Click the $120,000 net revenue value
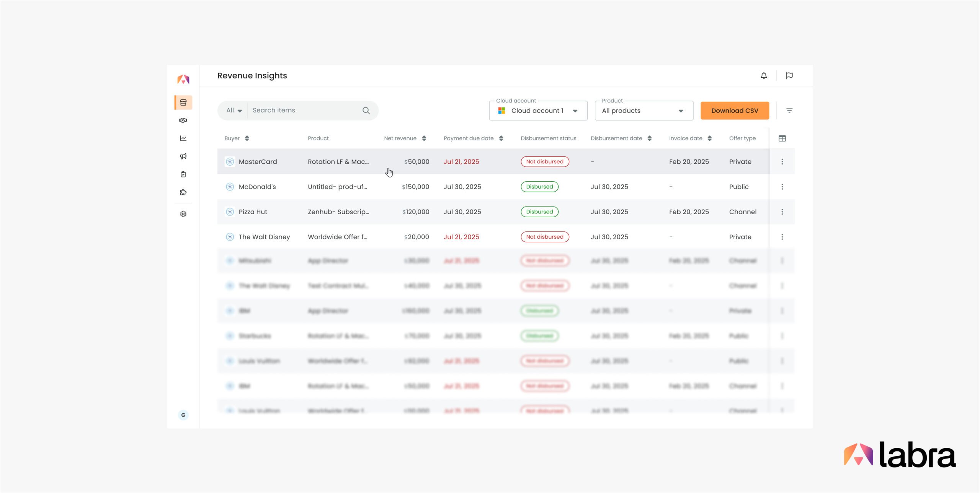This screenshot has width=980, height=493. coord(416,212)
